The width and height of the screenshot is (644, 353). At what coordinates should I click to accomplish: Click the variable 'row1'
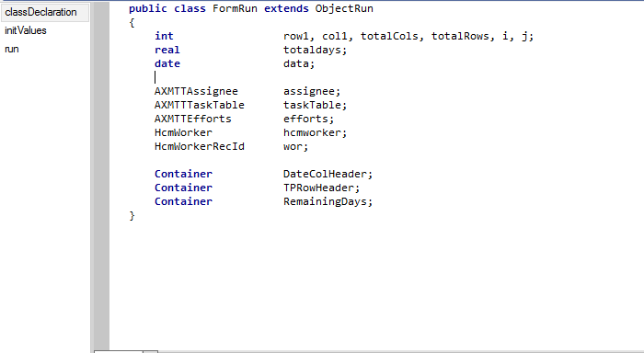point(295,36)
